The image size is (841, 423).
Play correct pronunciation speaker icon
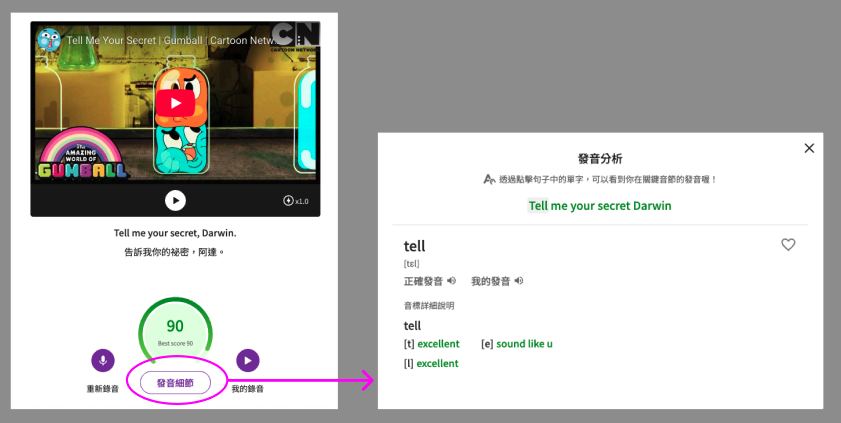pos(452,281)
